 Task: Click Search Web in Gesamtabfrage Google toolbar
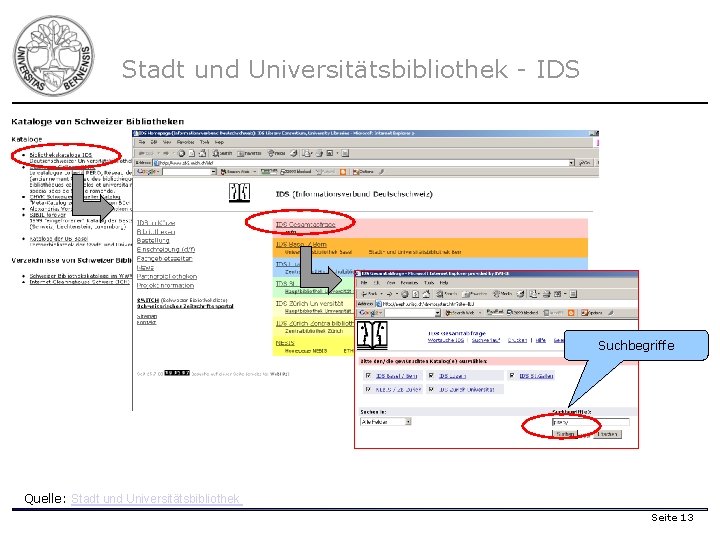pyautogui.click(x=461, y=313)
